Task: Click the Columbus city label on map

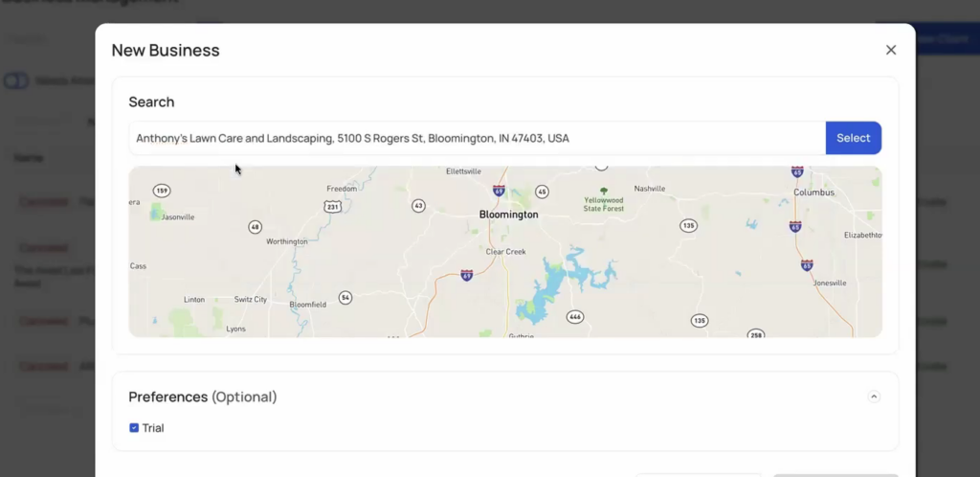Action: point(813,193)
